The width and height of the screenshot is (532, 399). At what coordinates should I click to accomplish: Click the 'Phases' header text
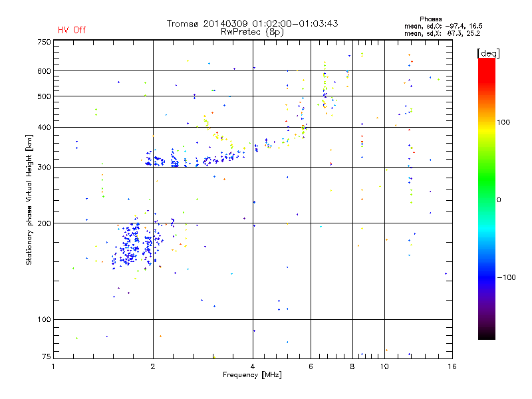[x=430, y=19]
